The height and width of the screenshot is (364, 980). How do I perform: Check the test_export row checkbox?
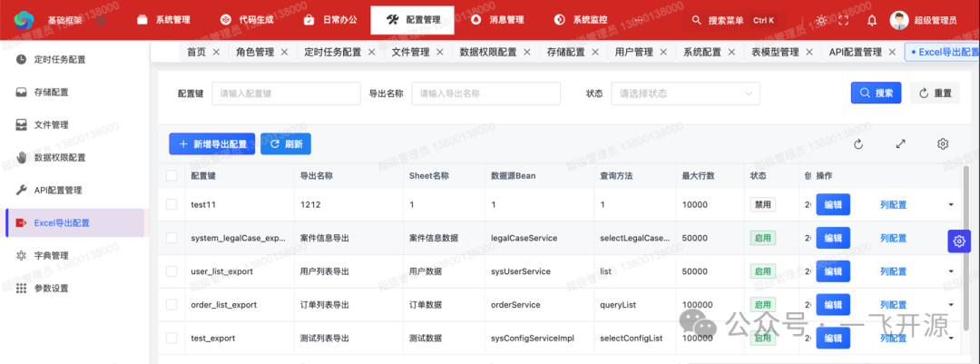[171, 338]
